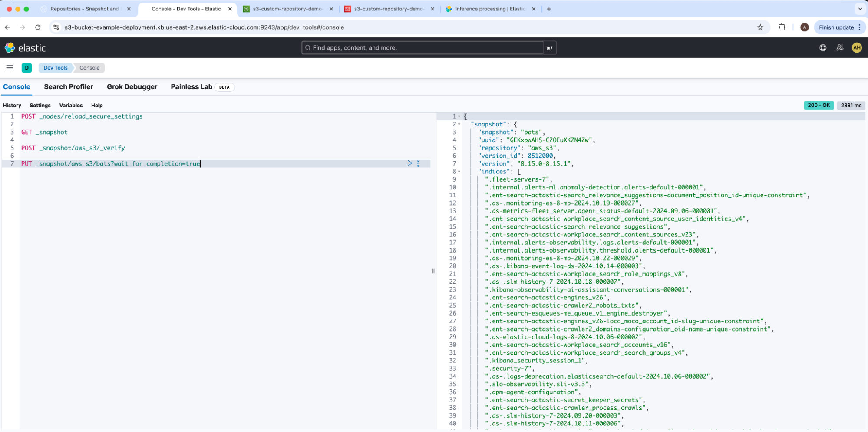Reload the browser page

tap(38, 27)
